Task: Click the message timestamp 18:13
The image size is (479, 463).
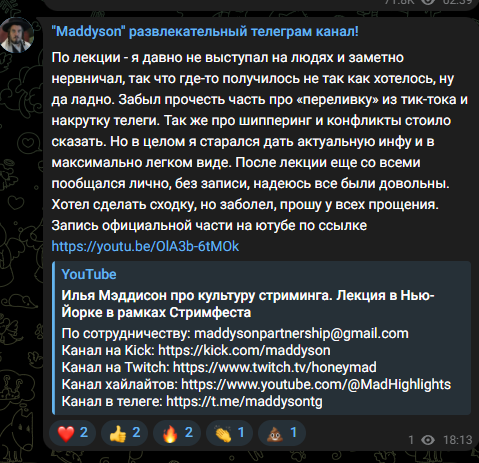Action: click(x=458, y=440)
